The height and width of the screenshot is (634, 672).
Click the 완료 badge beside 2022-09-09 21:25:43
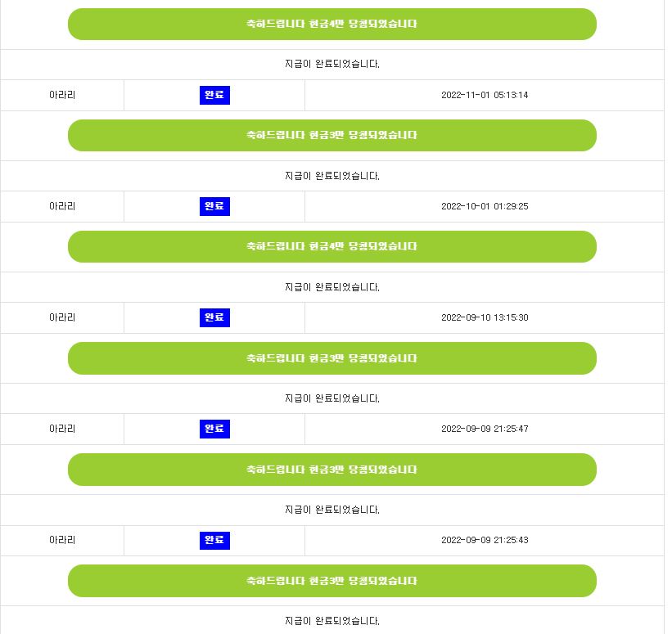pos(214,540)
